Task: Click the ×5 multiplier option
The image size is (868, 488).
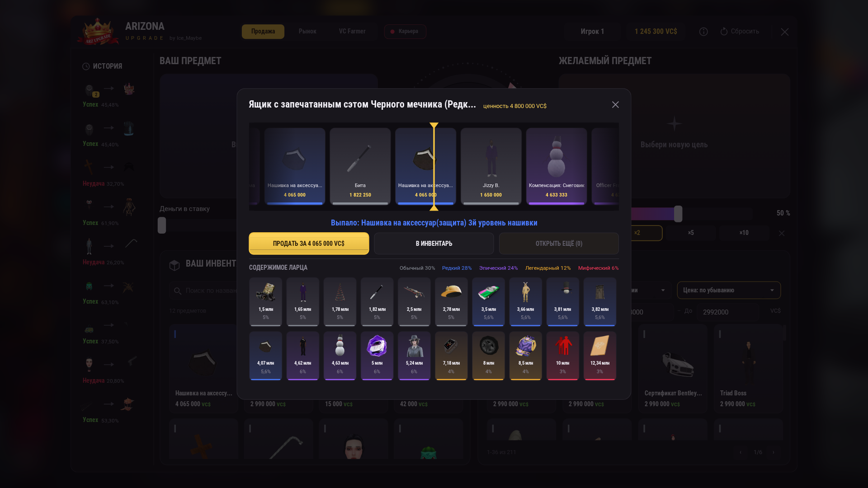Action: tap(691, 233)
